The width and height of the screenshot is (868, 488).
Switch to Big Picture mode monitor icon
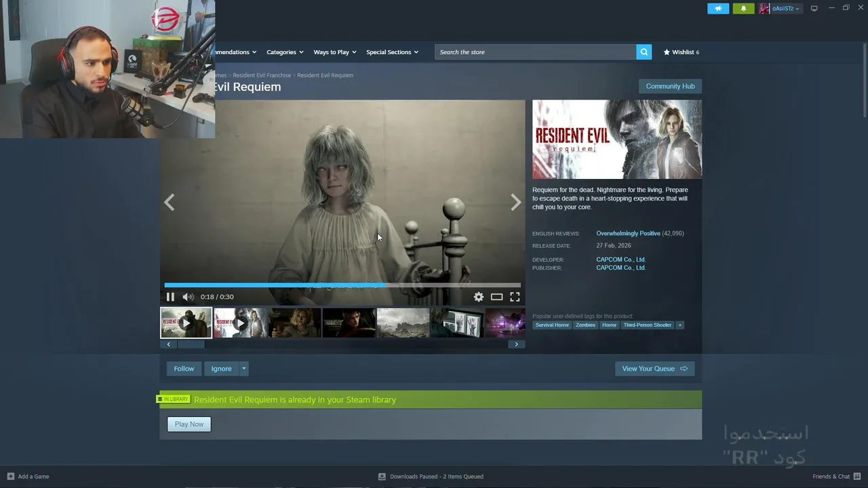(814, 8)
